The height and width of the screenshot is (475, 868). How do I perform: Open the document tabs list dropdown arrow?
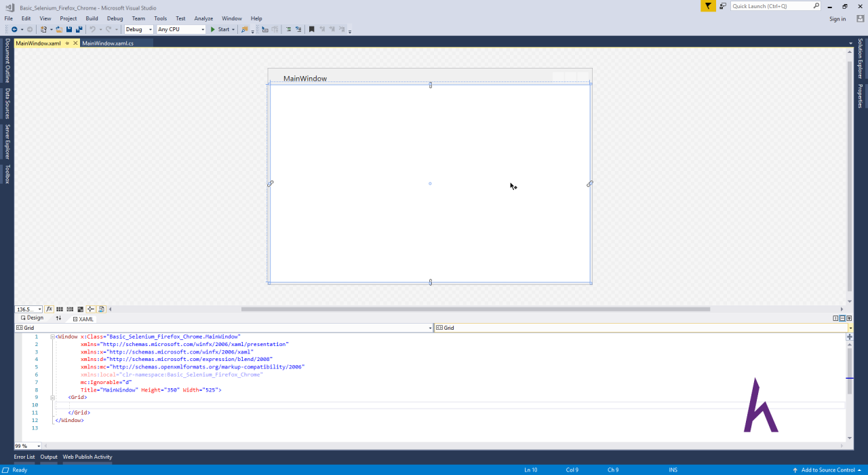point(850,43)
